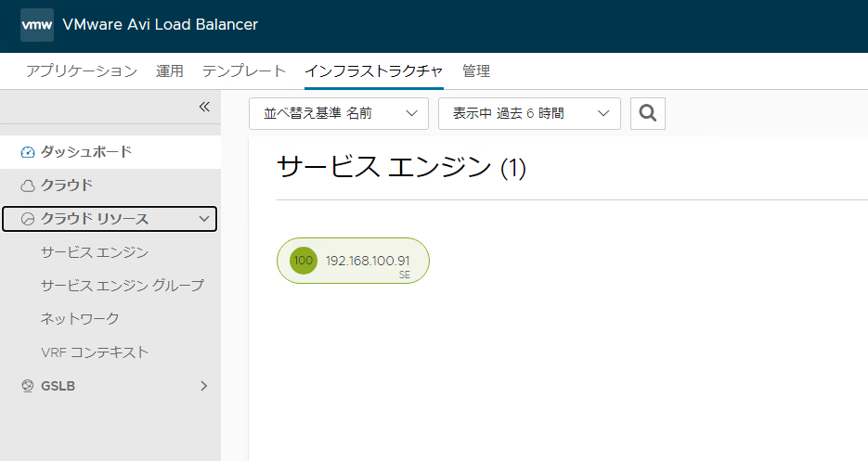
Task: Open VRF コンテキスト submenu item
Action: (x=95, y=352)
